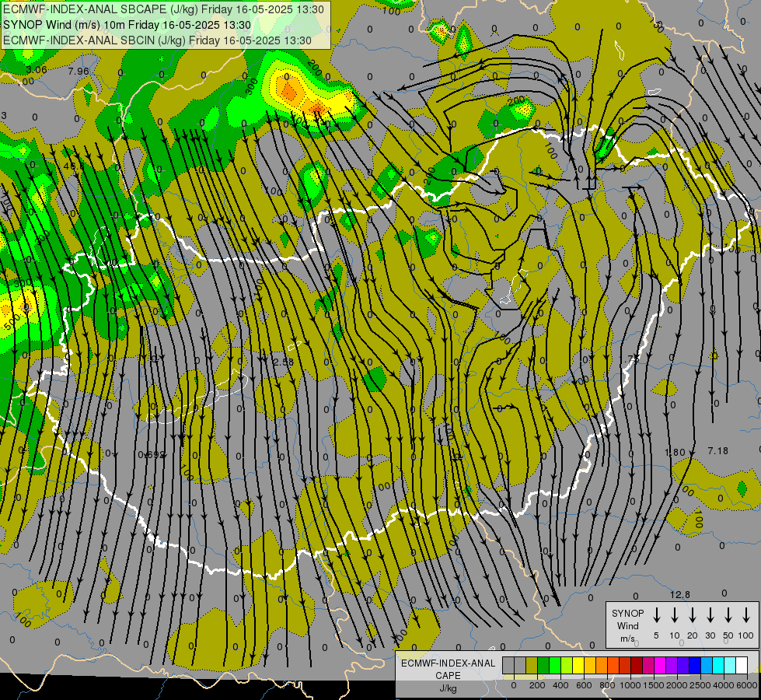Click the m/s unit label in wind legend
Screen dimensions: 761x700
click(x=627, y=639)
